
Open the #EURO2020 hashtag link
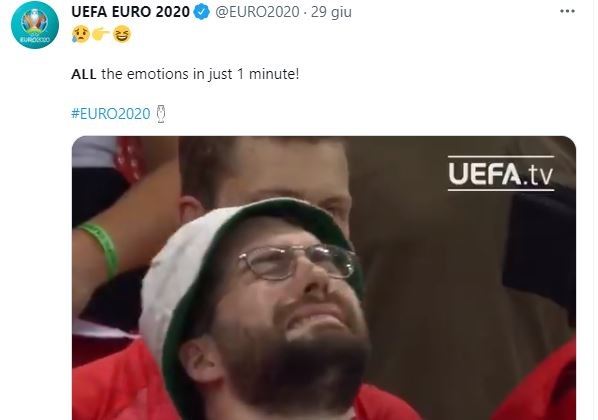(111, 114)
